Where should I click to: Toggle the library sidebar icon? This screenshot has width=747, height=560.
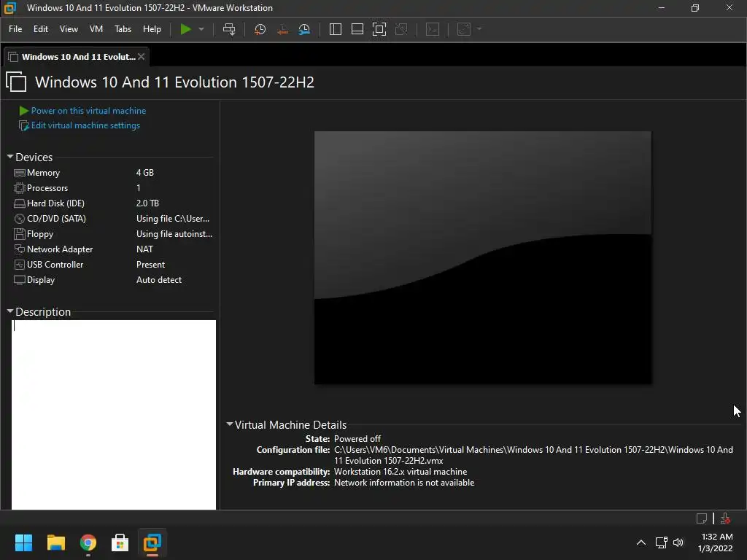click(x=336, y=29)
